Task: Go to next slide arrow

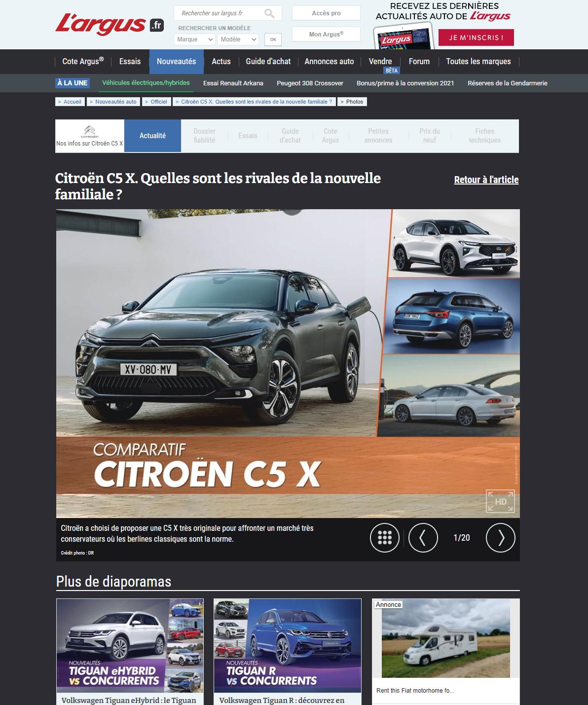Action: pos(501,537)
